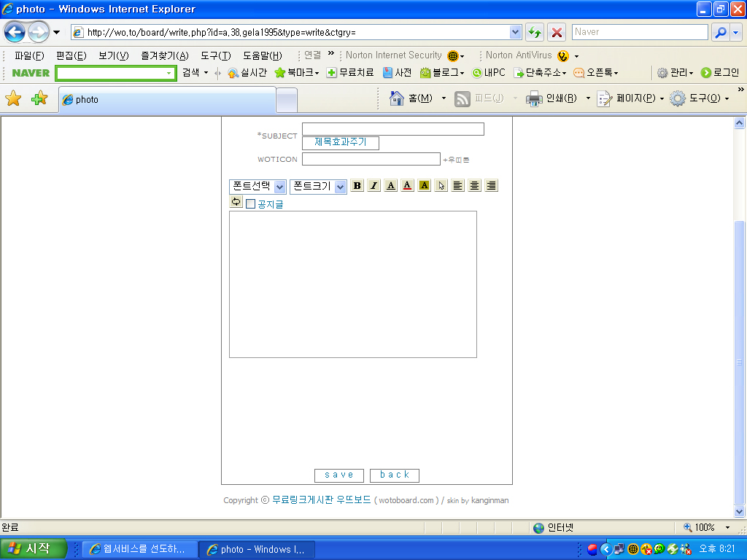Toggle bold formatting in the editor
The width and height of the screenshot is (747, 560).
point(357,186)
